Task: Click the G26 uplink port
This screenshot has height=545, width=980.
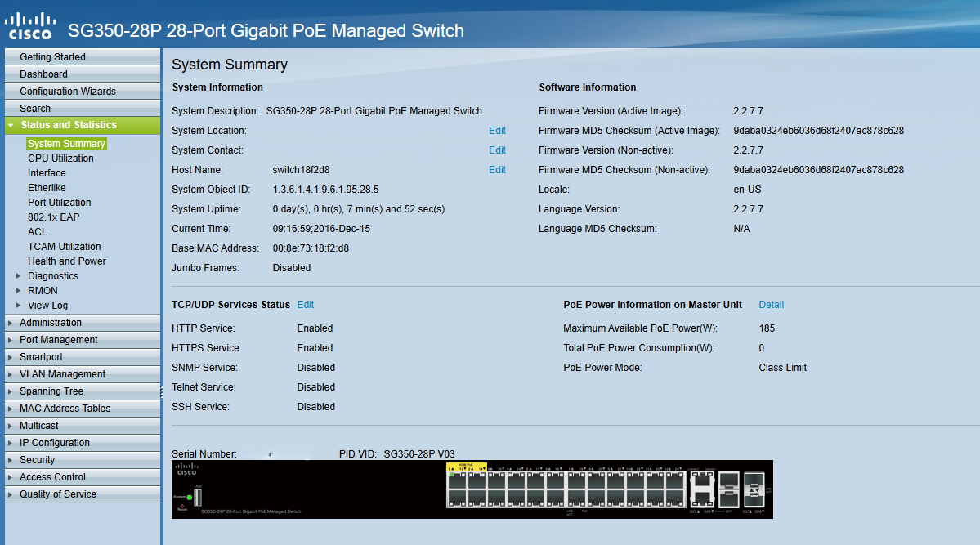Action: 702,498
